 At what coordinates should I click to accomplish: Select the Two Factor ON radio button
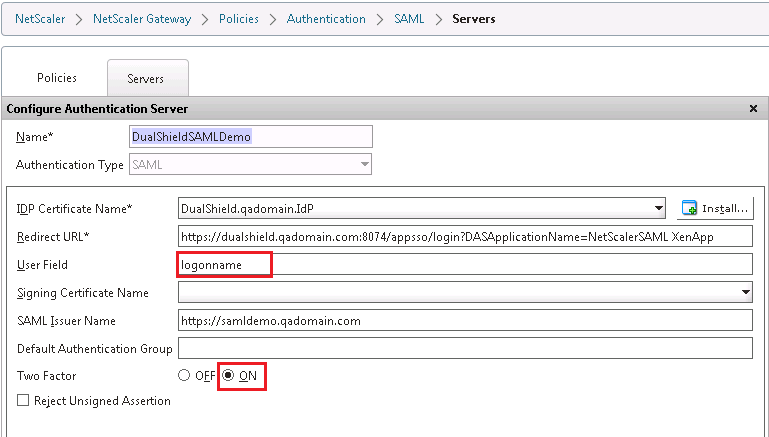point(228,376)
